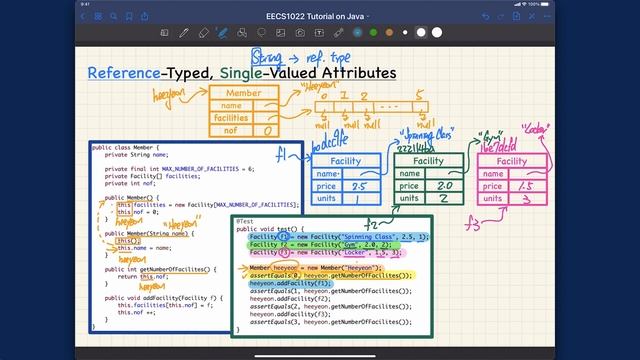Tap the 'private Facility[] facilities;' code line
Screen dimensions: 640x360
(152, 176)
